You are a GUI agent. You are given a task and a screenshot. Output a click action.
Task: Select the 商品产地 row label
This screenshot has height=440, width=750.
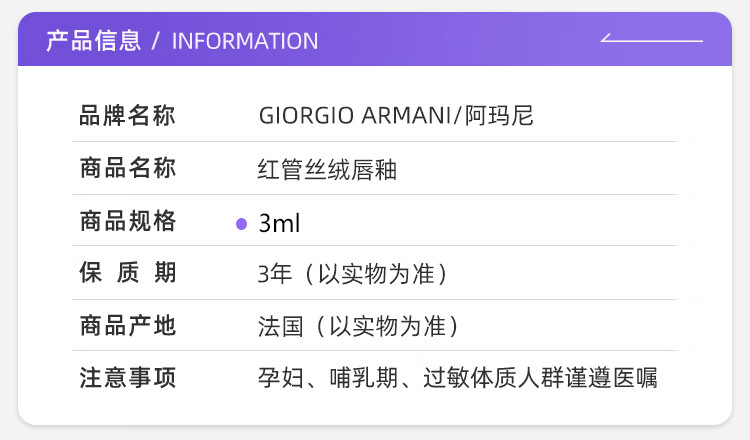pyautogui.click(x=127, y=326)
